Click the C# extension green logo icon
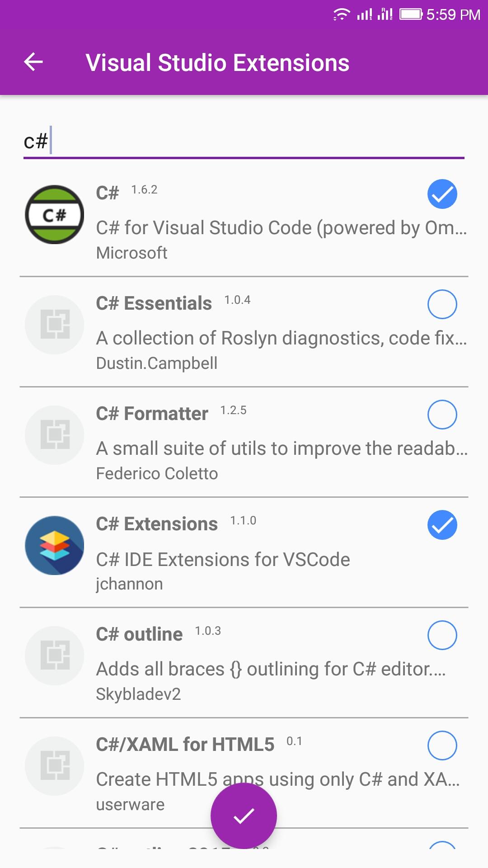The width and height of the screenshot is (488, 868). pos(54,214)
